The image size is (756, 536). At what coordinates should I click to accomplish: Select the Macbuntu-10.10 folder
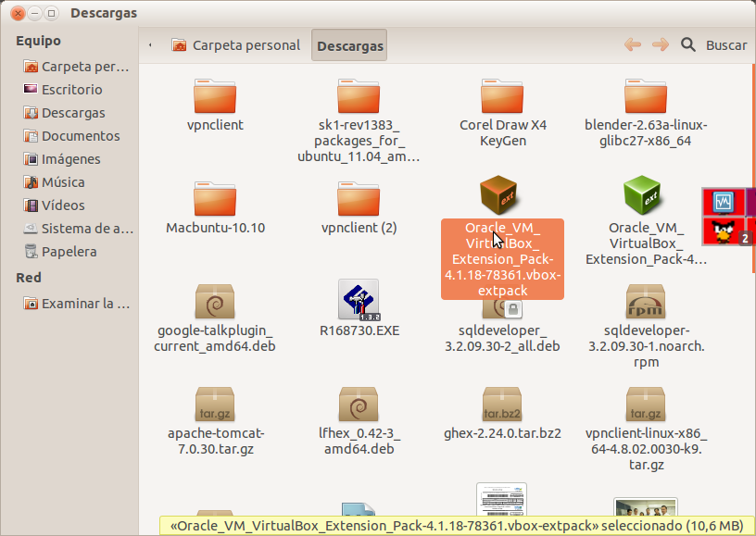pyautogui.click(x=215, y=199)
